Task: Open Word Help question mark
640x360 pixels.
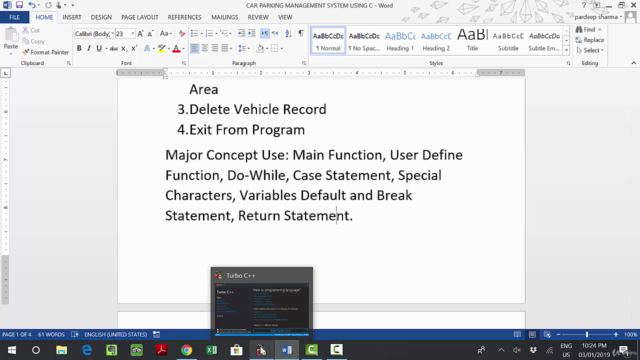Action: tap(584, 5)
